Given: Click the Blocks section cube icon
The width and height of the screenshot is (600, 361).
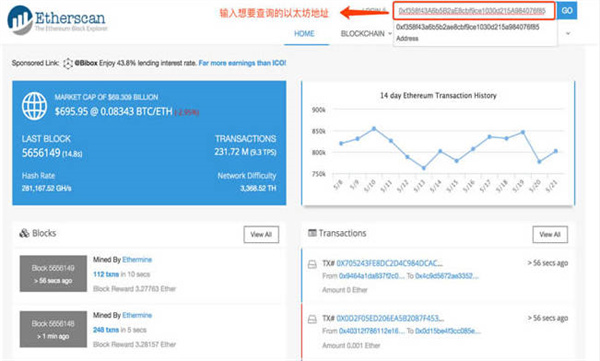Looking at the screenshot, I should 24,233.
